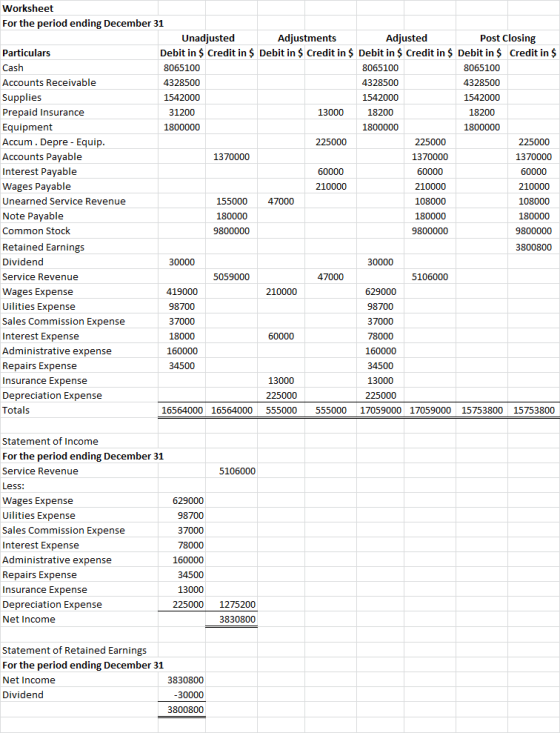
Task: Select the Totals unadjusted debit cell 16564000
Action: click(182, 410)
